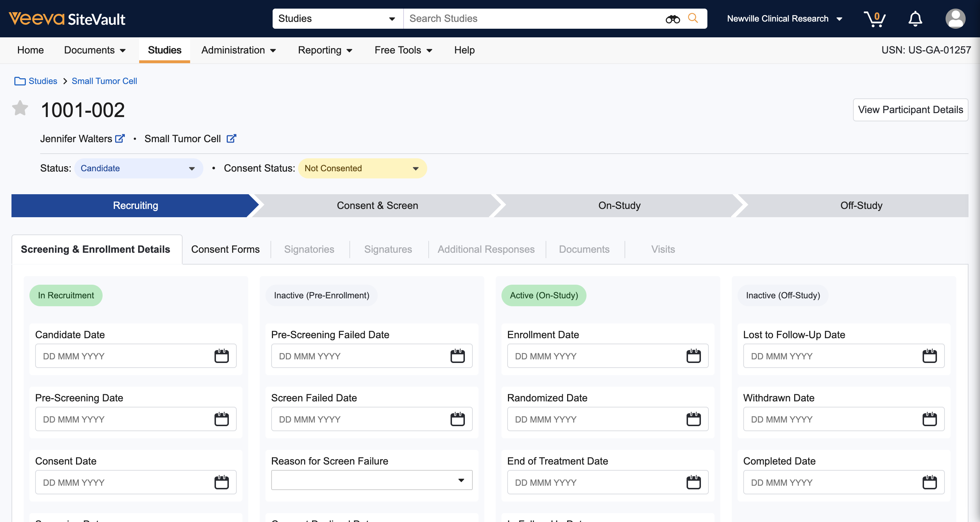The image size is (980, 522).
Task: Expand the Studies search scope dropdown
Action: click(338, 19)
